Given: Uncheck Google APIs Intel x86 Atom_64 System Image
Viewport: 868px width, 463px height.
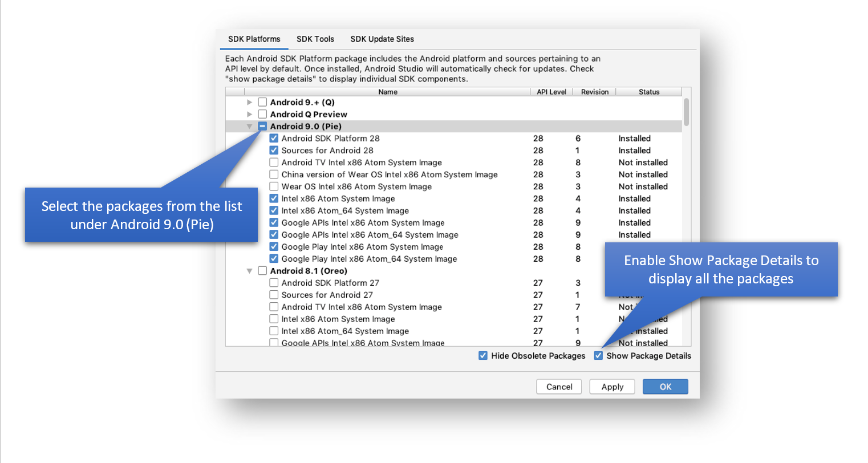Looking at the screenshot, I should point(274,235).
